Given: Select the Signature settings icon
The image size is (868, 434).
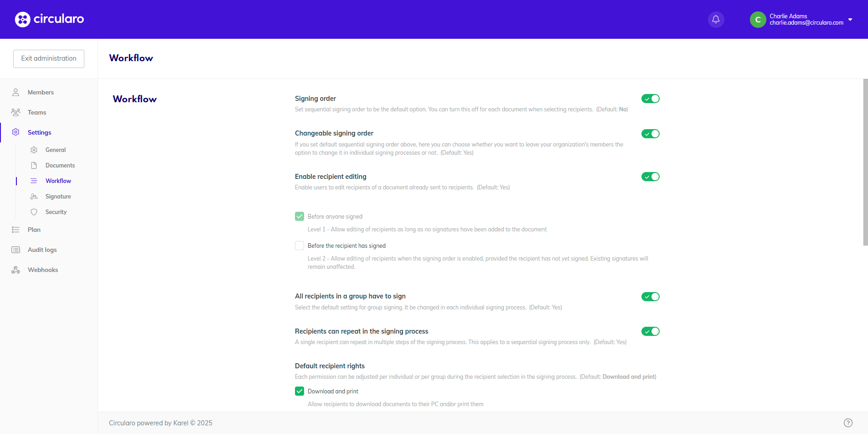Looking at the screenshot, I should [x=34, y=196].
